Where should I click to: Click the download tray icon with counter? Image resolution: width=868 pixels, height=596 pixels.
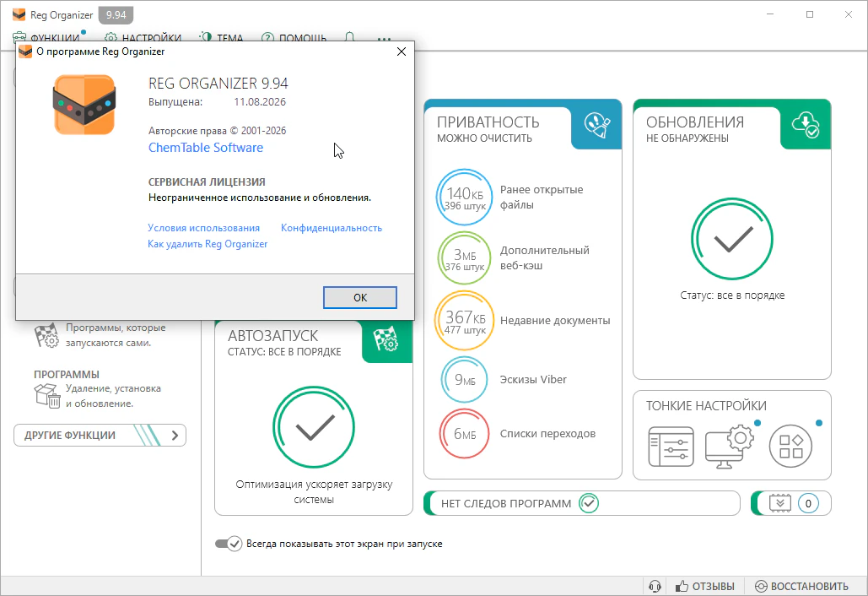tap(780, 503)
